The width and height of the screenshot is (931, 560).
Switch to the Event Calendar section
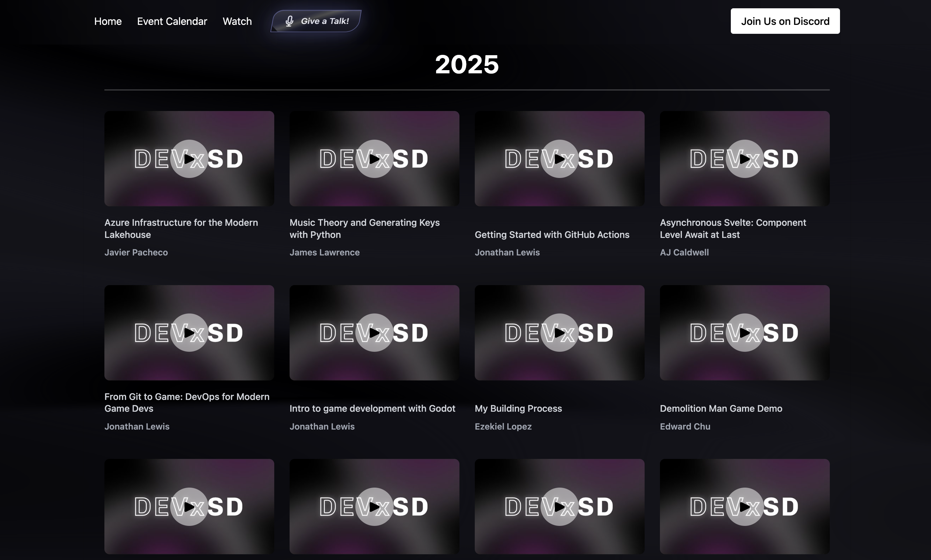(x=172, y=21)
